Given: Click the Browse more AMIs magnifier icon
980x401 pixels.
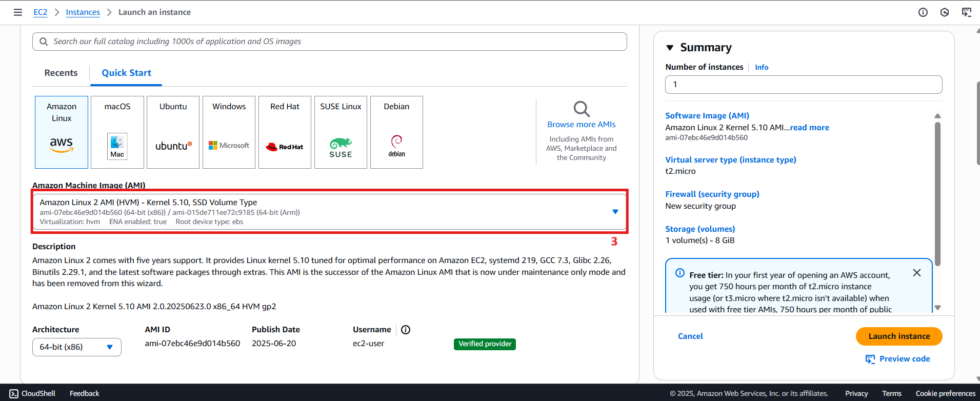Looking at the screenshot, I should [582, 109].
